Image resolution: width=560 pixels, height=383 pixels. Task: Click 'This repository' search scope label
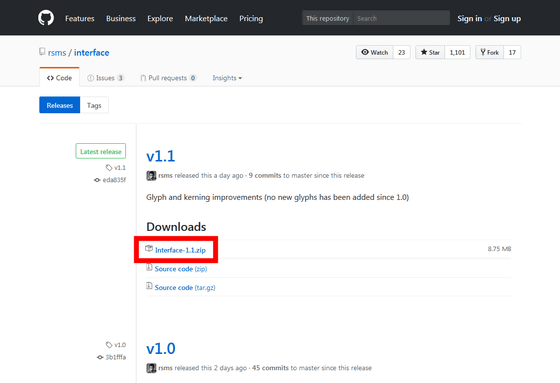328,18
